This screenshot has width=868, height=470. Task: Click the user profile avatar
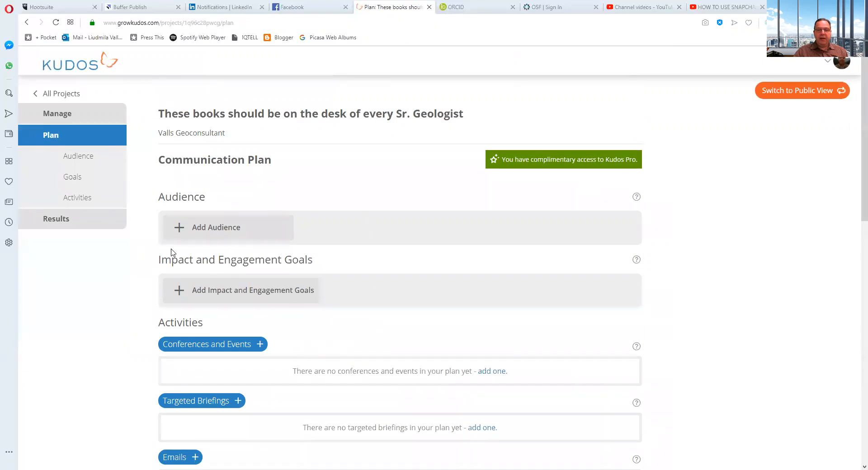842,61
